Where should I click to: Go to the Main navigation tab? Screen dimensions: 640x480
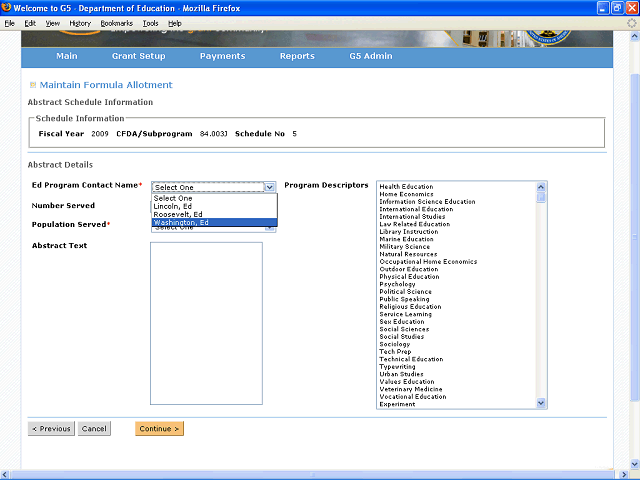pos(67,56)
